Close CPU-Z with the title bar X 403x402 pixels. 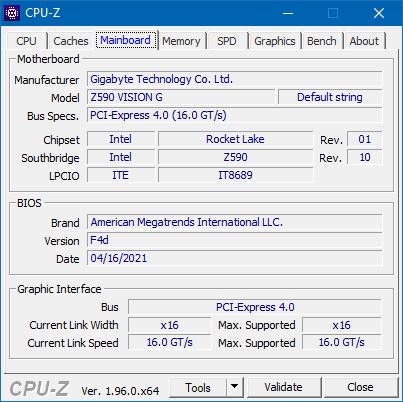tap(379, 13)
